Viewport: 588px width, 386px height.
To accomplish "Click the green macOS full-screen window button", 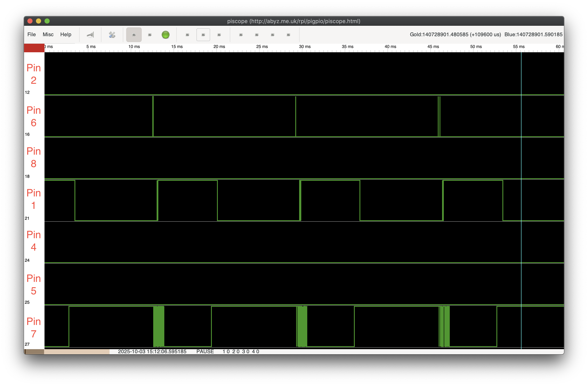I will click(47, 21).
